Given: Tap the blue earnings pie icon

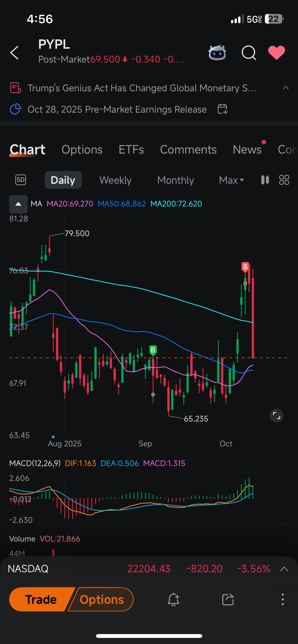Looking at the screenshot, I should pos(16,109).
